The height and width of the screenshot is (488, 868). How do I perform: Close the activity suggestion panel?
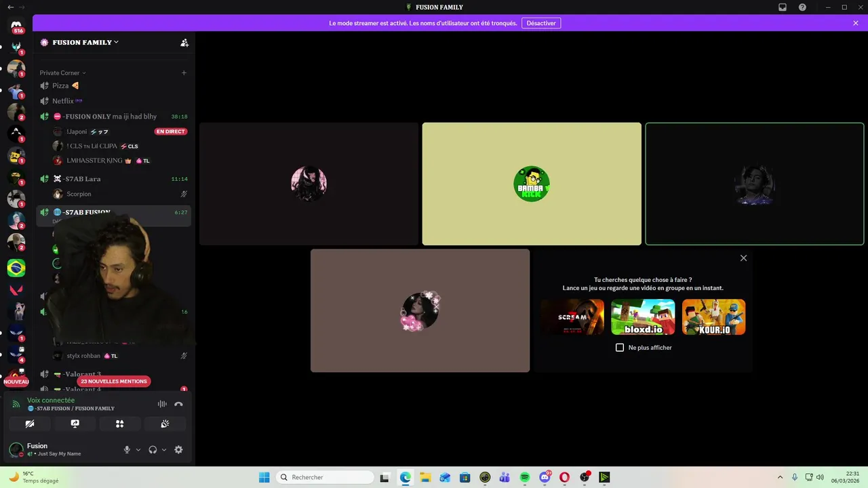pyautogui.click(x=744, y=258)
